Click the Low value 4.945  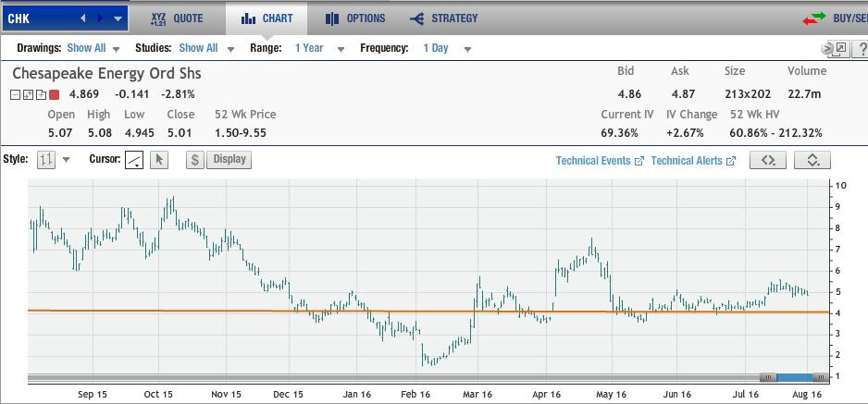click(x=140, y=133)
